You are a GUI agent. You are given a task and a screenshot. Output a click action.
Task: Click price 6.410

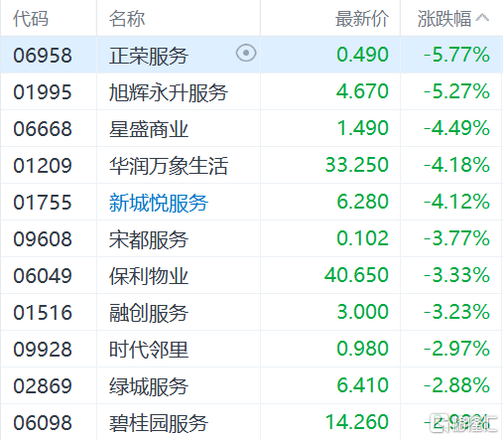coord(362,385)
